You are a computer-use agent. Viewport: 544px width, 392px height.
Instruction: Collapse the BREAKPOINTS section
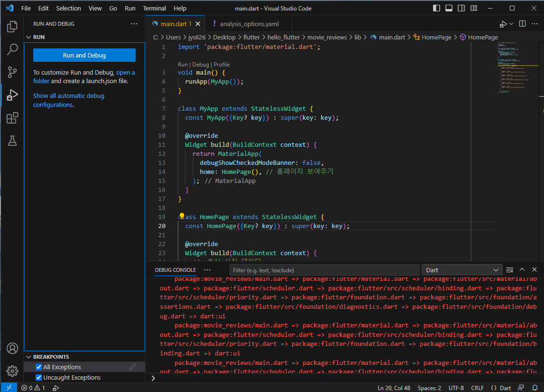click(29, 357)
